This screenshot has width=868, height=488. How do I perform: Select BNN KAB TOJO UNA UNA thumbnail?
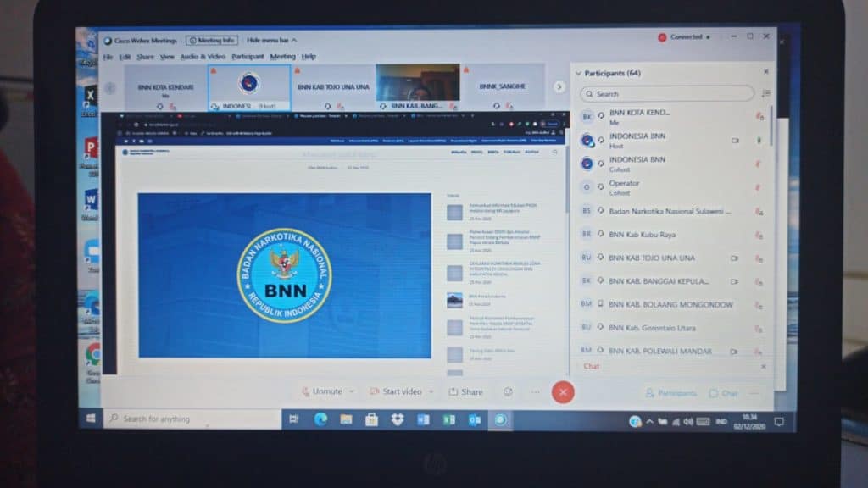point(333,87)
